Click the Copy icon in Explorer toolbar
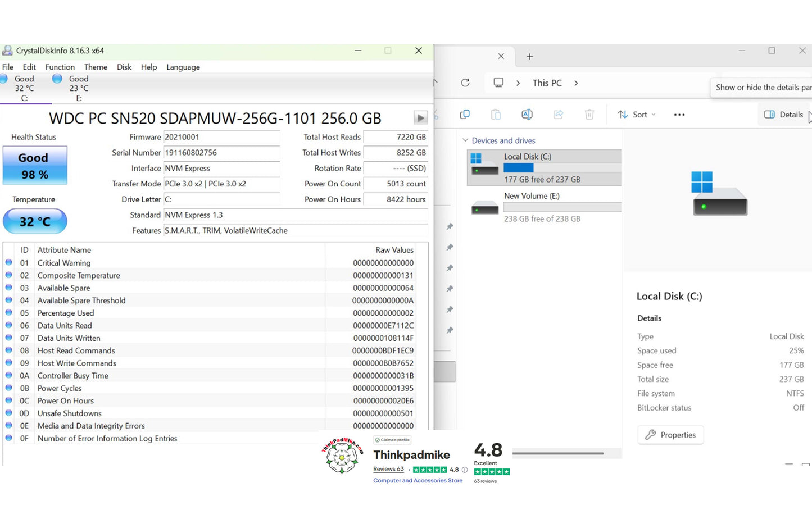 point(465,115)
